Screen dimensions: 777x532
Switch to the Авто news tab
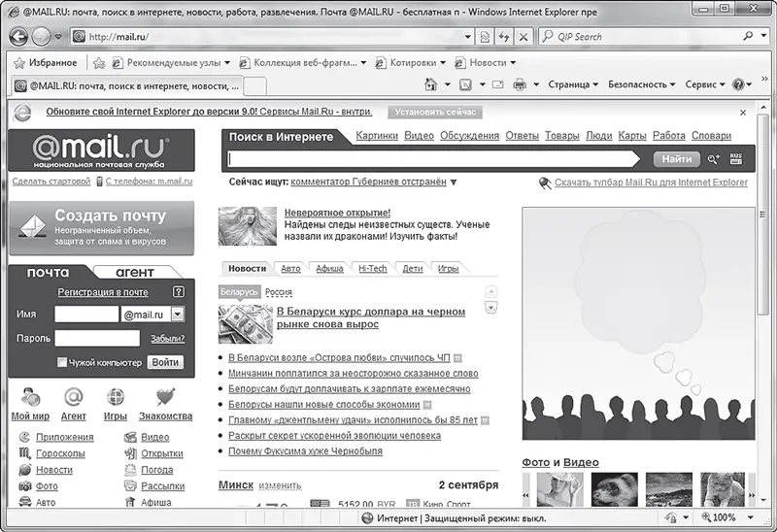coord(290,269)
